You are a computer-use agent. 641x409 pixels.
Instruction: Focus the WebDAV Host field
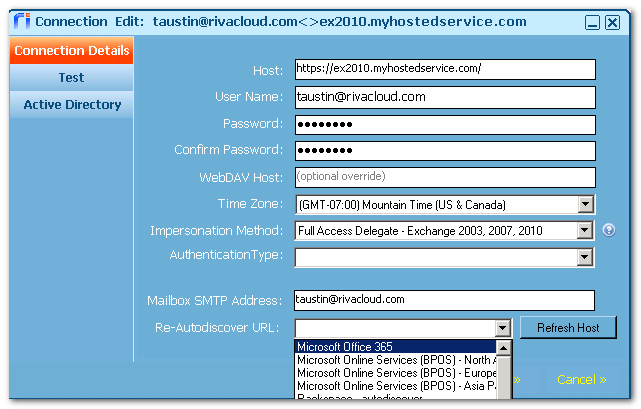pos(445,178)
